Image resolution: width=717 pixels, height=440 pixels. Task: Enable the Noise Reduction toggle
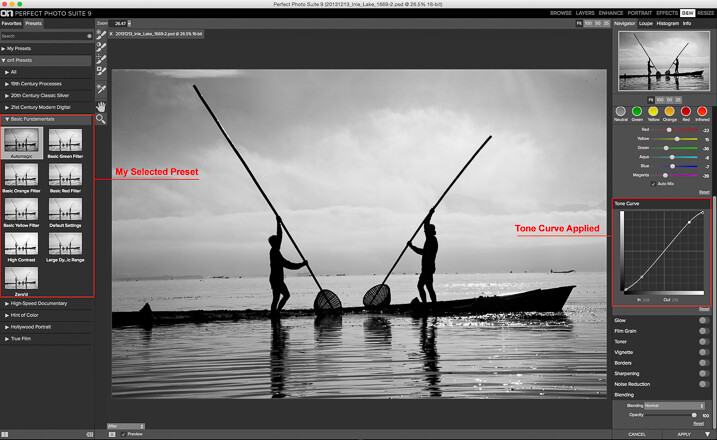click(x=704, y=384)
